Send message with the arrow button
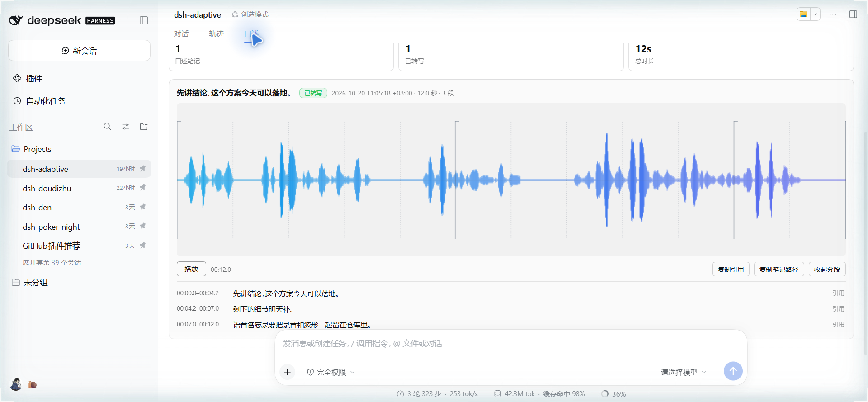The height and width of the screenshot is (402, 868). click(x=733, y=371)
